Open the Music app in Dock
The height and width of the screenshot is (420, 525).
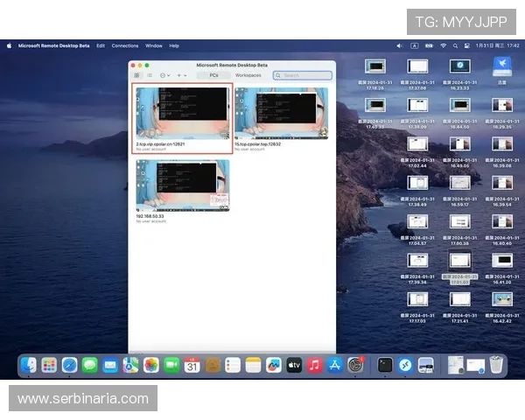tap(314, 365)
